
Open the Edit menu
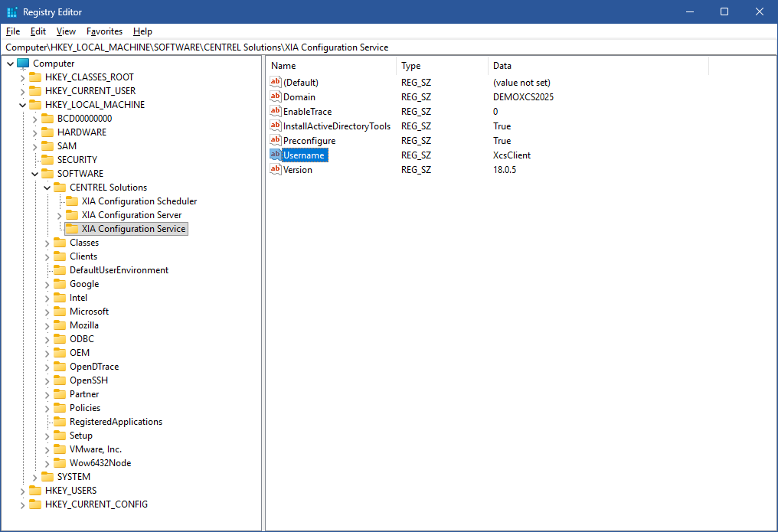[x=38, y=31]
